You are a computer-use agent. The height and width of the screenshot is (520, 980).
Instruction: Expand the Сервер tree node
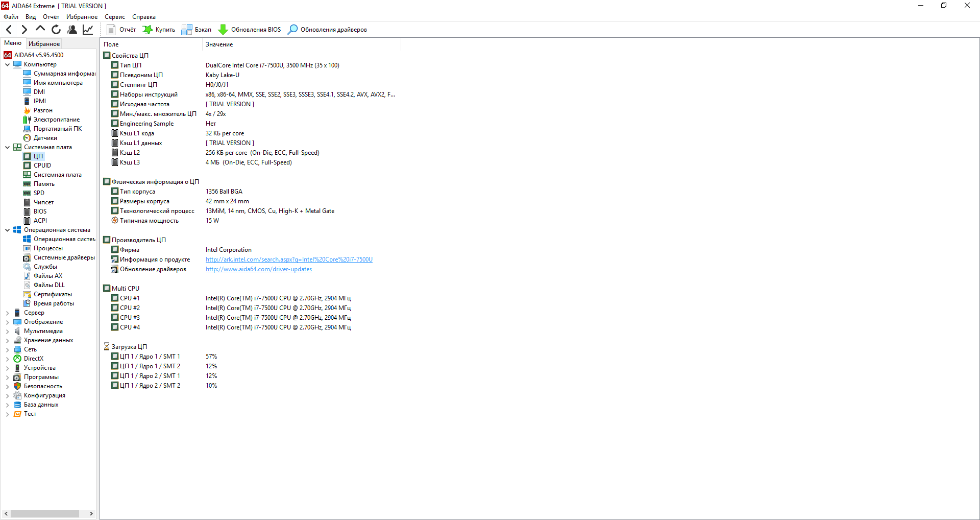[x=7, y=313]
